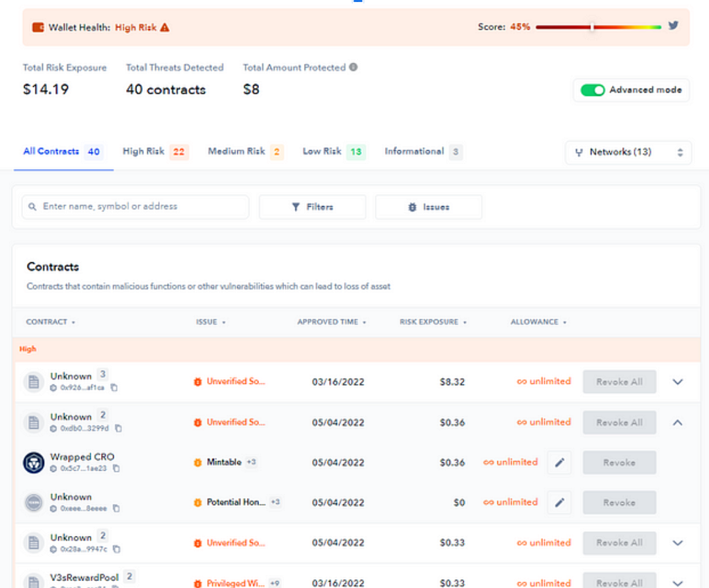Copy address 0xeee...8eeee
709x588 pixels.
[116, 508]
